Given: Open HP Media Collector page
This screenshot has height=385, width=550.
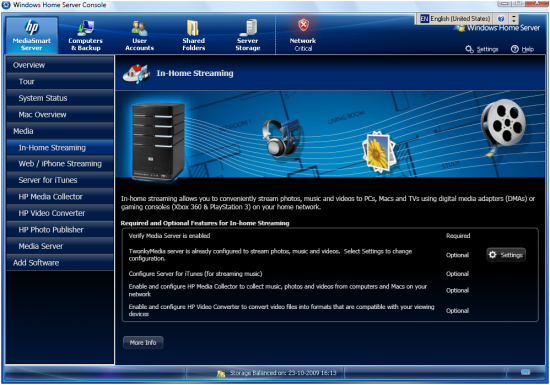Looking at the screenshot, I should (60, 197).
